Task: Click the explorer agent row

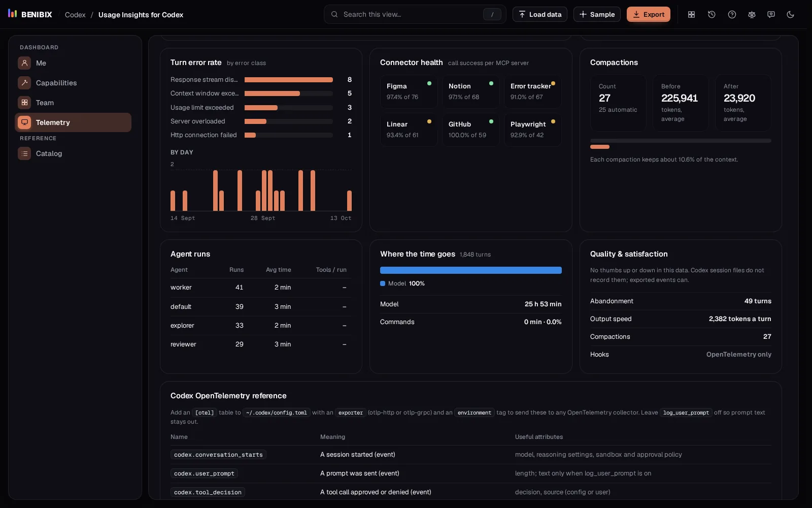Action: coord(261,326)
